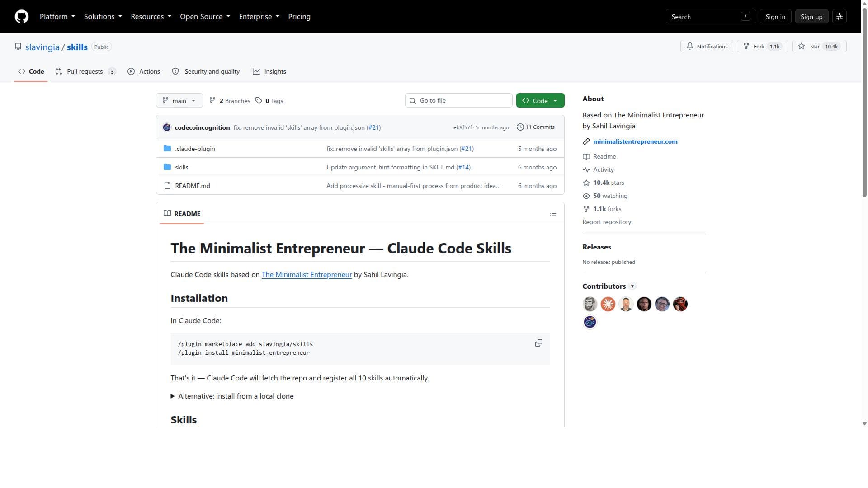Open pull request #14 link
The width and height of the screenshot is (868, 488).
point(463,167)
